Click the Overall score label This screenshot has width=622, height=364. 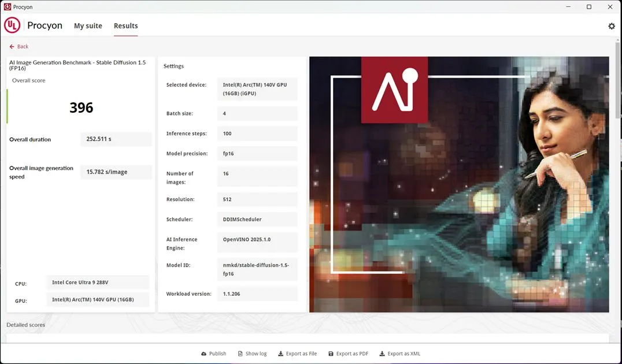point(28,80)
